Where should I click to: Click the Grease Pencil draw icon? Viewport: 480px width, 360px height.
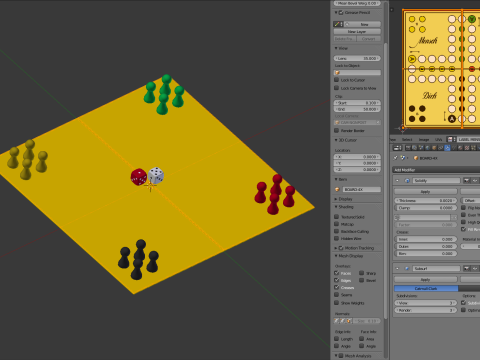pos(337,24)
